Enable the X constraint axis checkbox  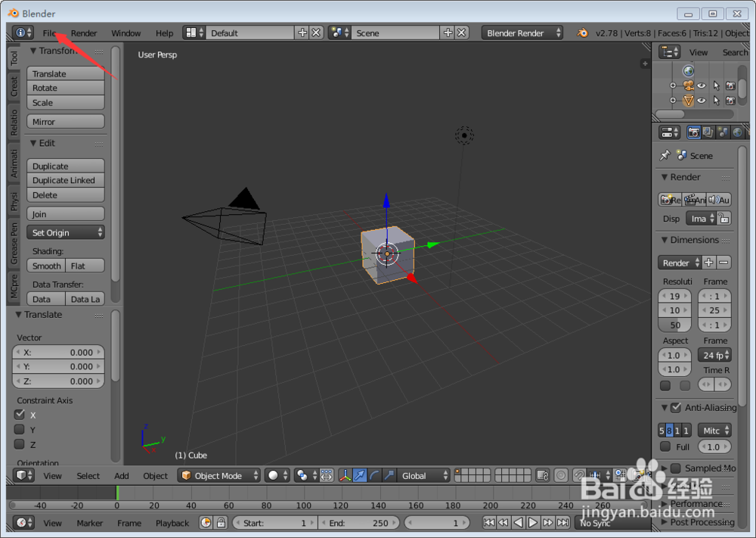click(20, 415)
